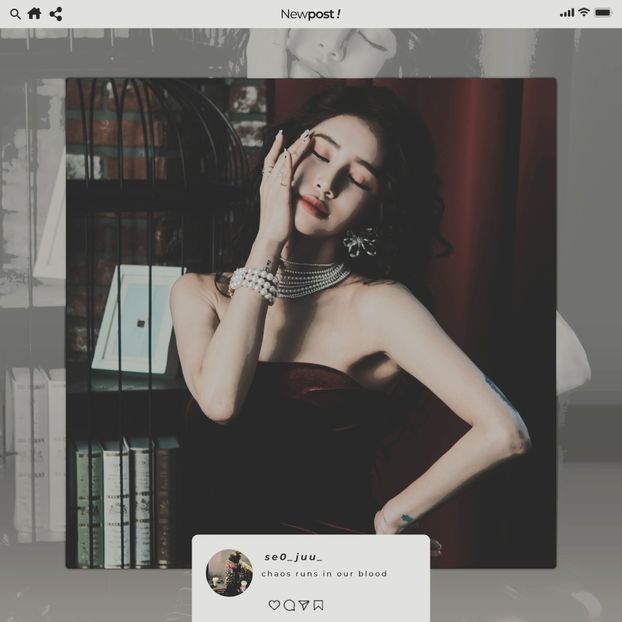Save the post with bookmark icon
This screenshot has height=622, width=622.
click(x=318, y=605)
